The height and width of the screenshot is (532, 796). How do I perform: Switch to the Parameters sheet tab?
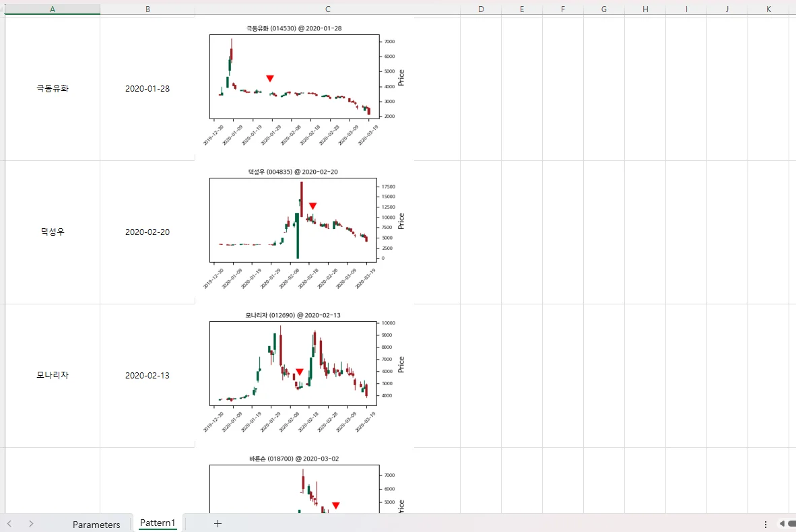pyautogui.click(x=96, y=525)
